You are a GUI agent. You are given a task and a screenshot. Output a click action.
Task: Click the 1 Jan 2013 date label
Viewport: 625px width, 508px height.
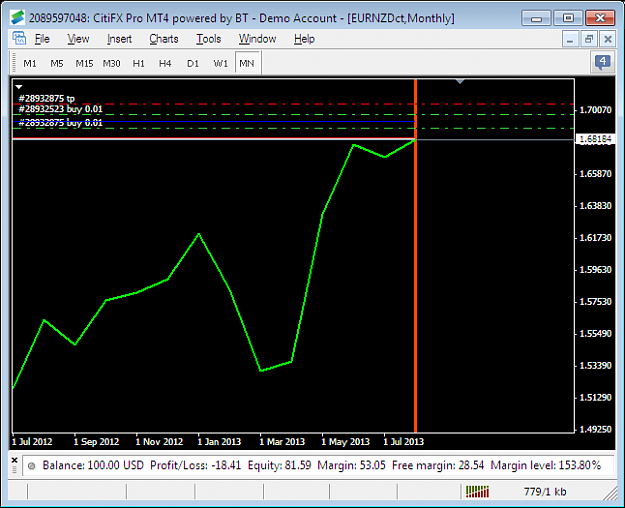(219, 442)
